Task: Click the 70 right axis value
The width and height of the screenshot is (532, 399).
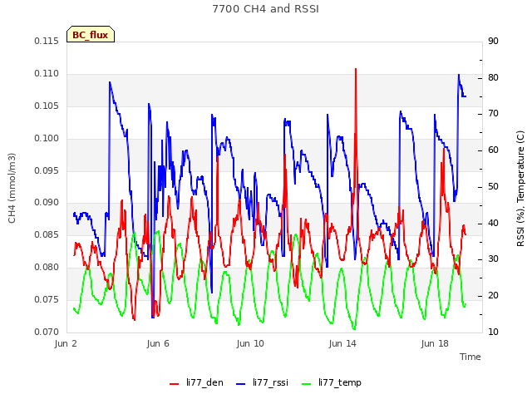Action: (493, 113)
